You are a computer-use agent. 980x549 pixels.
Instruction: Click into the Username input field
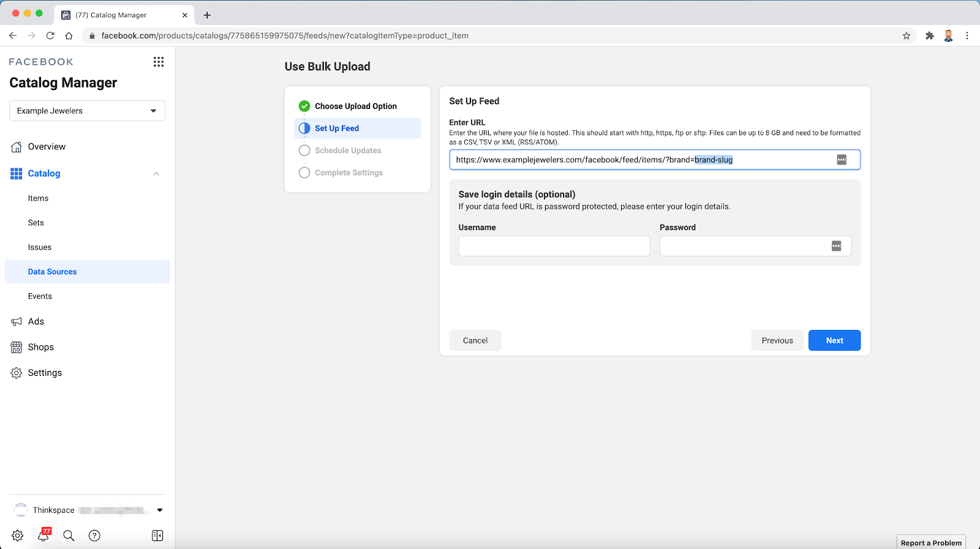554,246
